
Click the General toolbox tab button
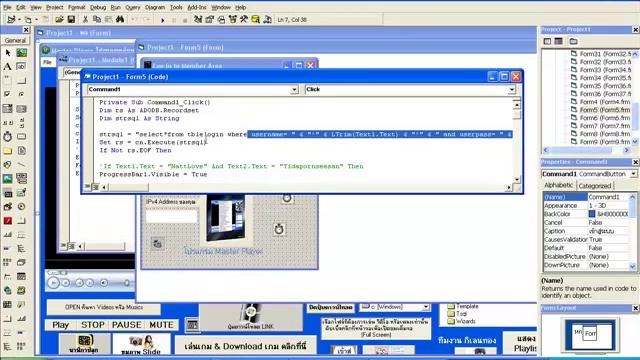tap(15, 40)
